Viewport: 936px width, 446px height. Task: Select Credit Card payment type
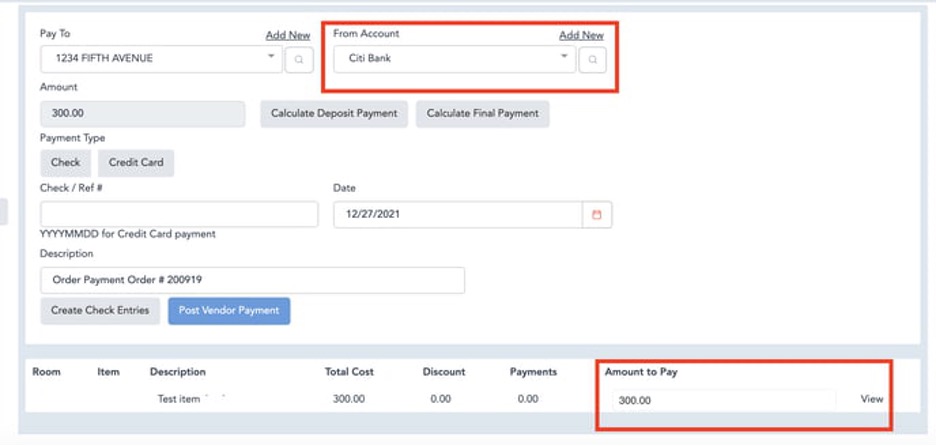pos(136,162)
